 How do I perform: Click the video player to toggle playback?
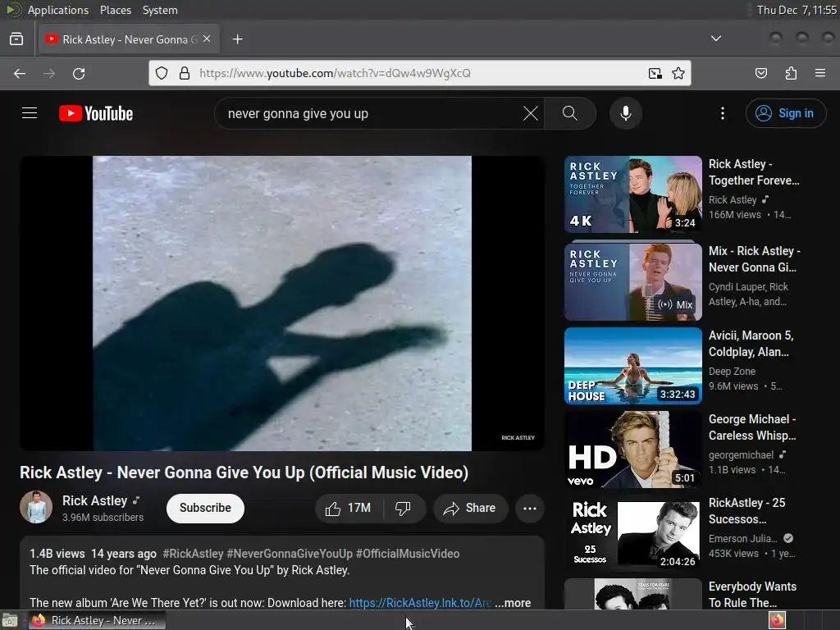click(282, 304)
